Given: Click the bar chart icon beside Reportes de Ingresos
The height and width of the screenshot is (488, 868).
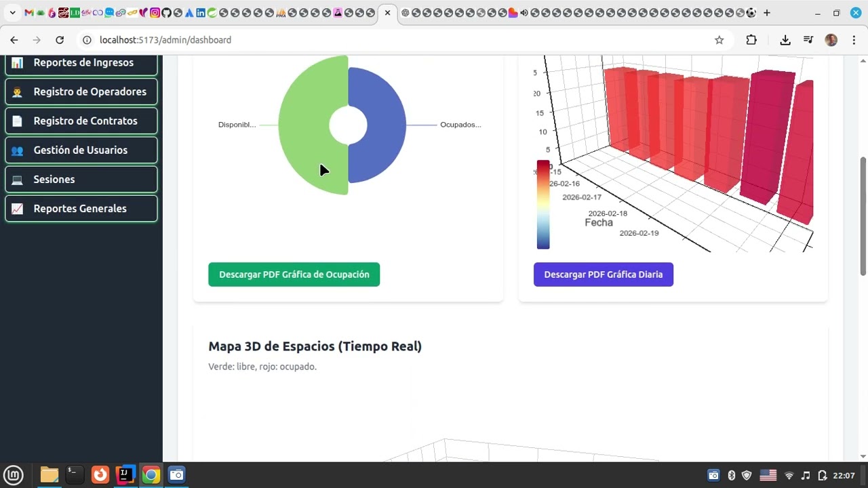Looking at the screenshot, I should [x=18, y=62].
